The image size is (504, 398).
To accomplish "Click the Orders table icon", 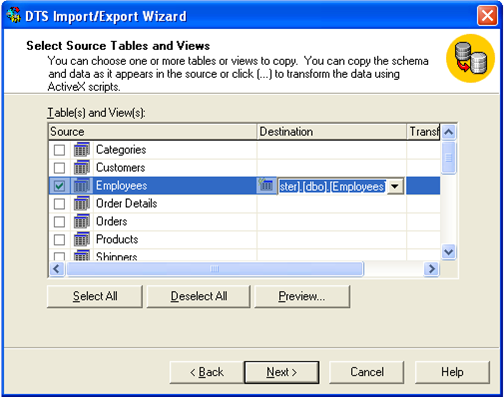I will [82, 221].
